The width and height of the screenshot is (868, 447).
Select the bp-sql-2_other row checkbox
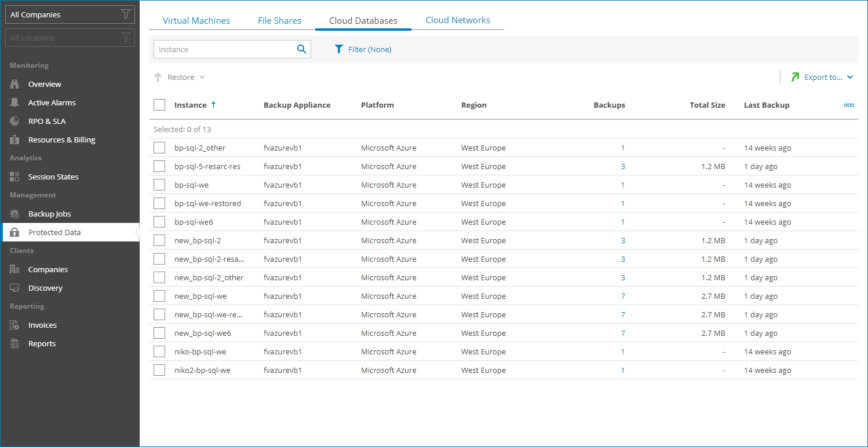pos(159,148)
